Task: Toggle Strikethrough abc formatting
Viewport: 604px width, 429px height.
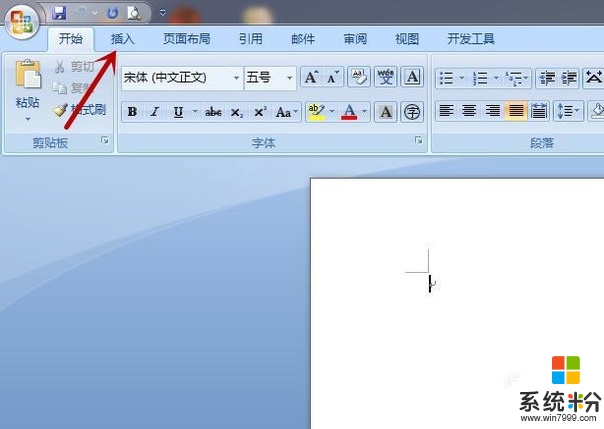Action: coord(213,112)
